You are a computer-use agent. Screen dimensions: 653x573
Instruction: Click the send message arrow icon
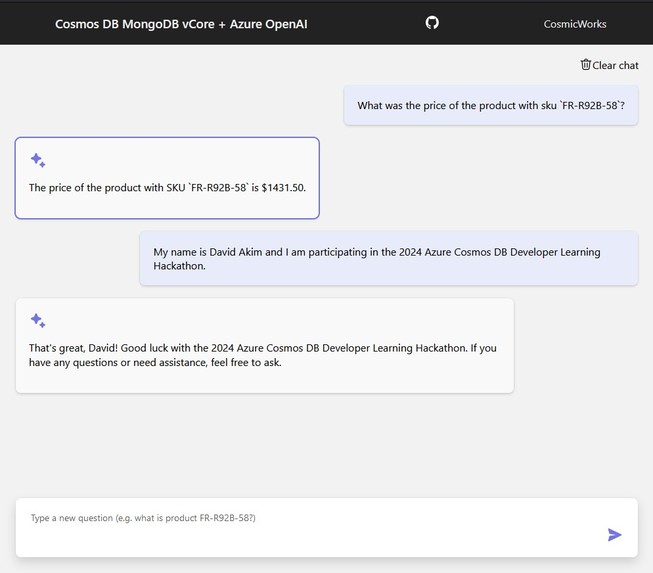(x=614, y=535)
